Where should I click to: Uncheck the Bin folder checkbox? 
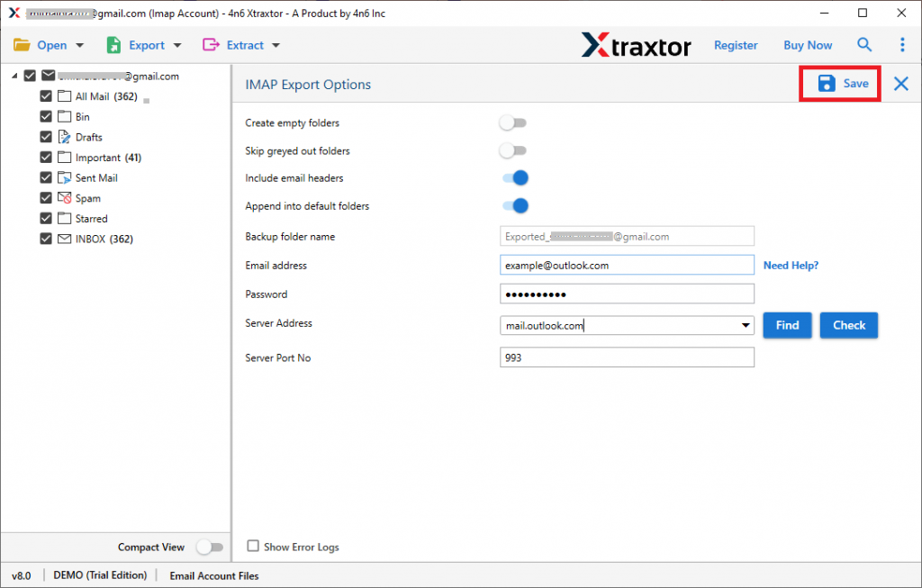[46, 116]
